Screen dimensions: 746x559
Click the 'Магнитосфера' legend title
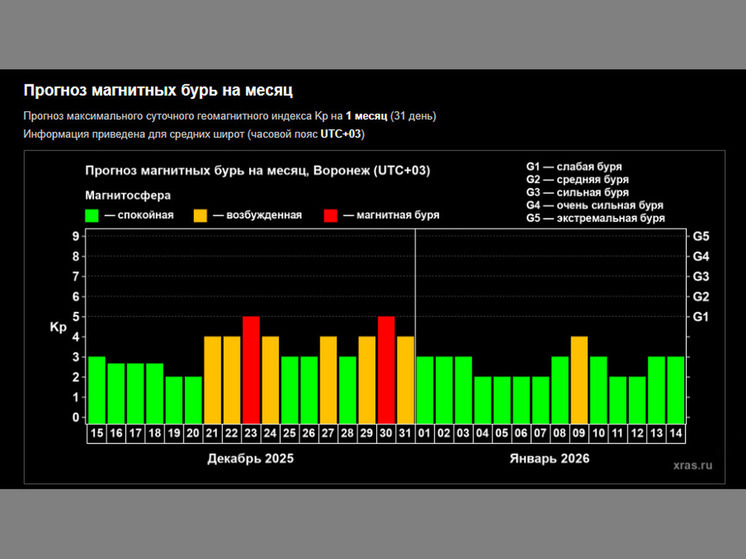pyautogui.click(x=128, y=195)
